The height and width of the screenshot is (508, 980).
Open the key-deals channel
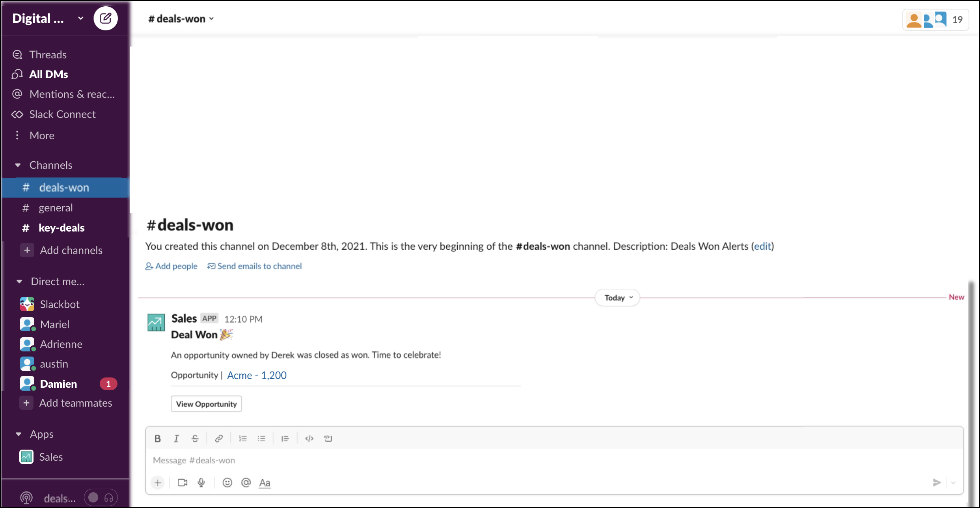pyautogui.click(x=61, y=228)
